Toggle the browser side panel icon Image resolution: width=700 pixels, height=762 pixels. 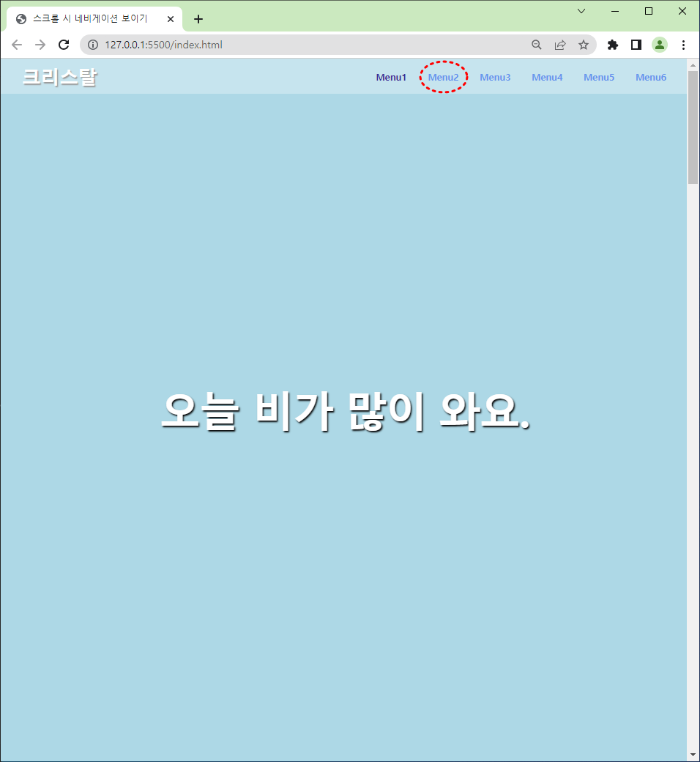tap(636, 45)
